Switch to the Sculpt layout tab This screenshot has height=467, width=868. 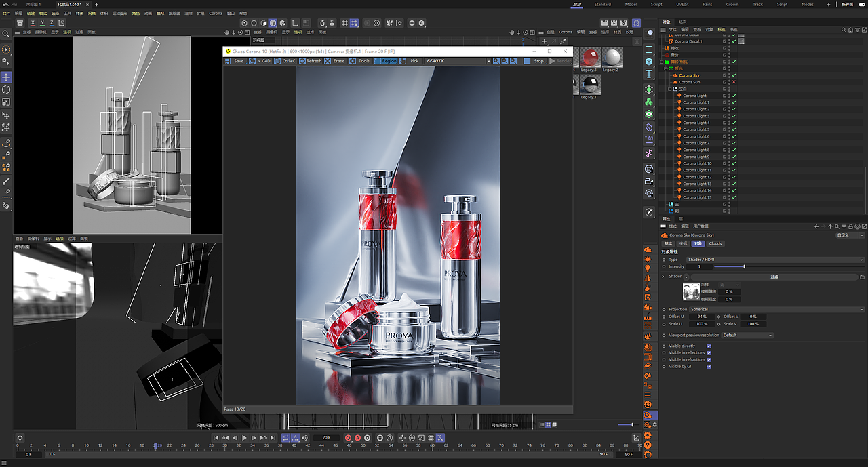(x=656, y=4)
